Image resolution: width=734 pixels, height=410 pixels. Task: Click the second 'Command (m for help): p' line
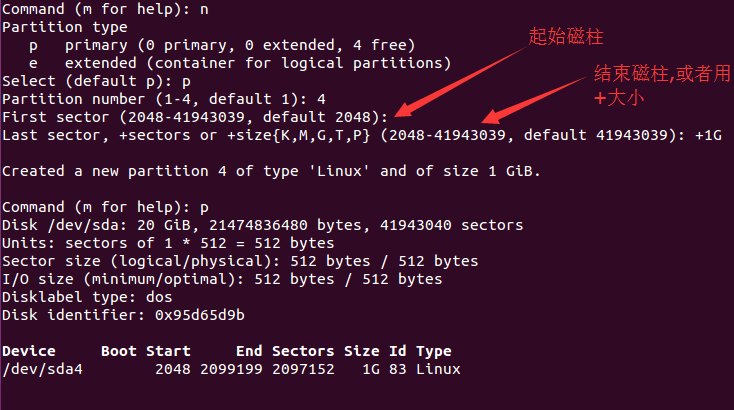pyautogui.click(x=105, y=207)
